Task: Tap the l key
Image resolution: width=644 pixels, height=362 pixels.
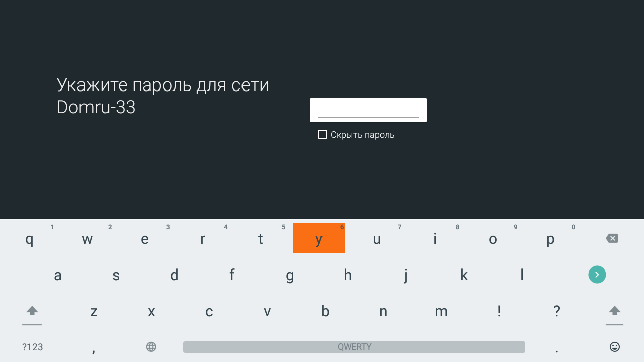Action: (x=522, y=275)
